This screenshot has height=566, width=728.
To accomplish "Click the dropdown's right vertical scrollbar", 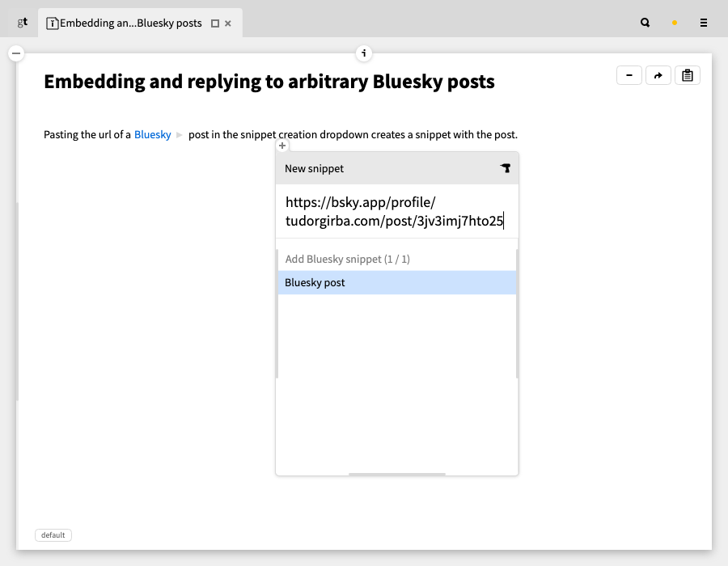I will (x=517, y=314).
